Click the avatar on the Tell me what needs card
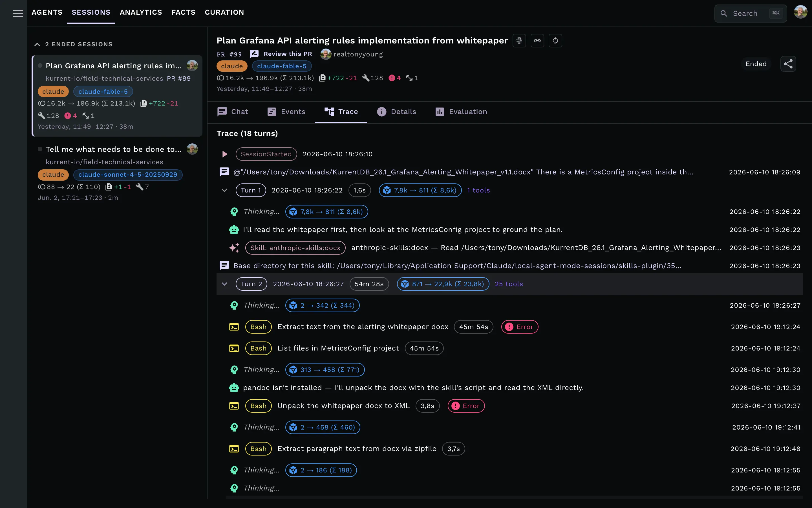 click(192, 149)
